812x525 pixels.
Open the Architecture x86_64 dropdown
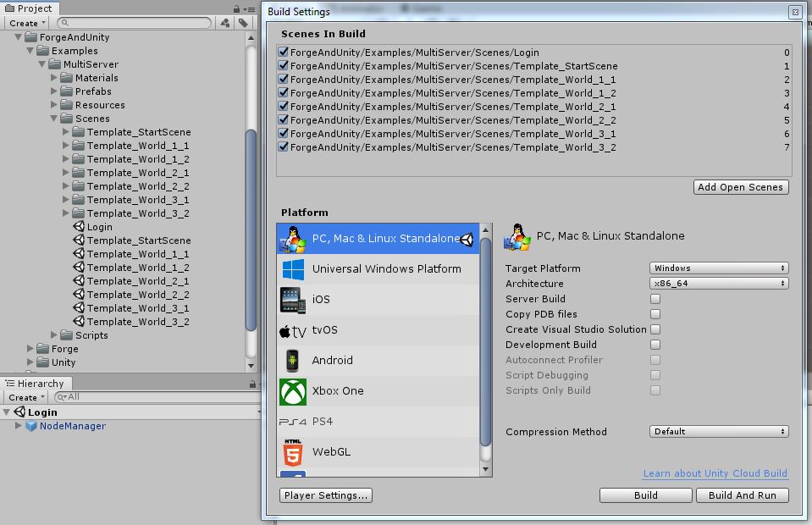pos(719,284)
